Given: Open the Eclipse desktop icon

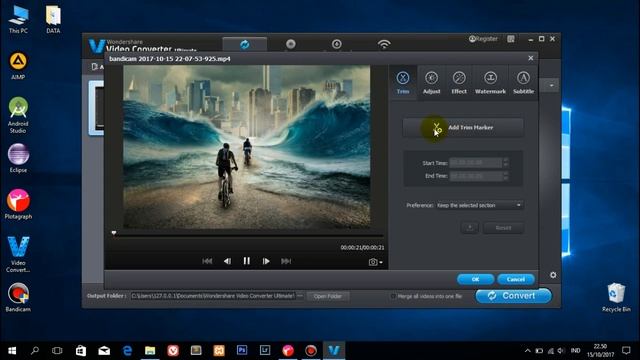Looking at the screenshot, I should (x=18, y=158).
